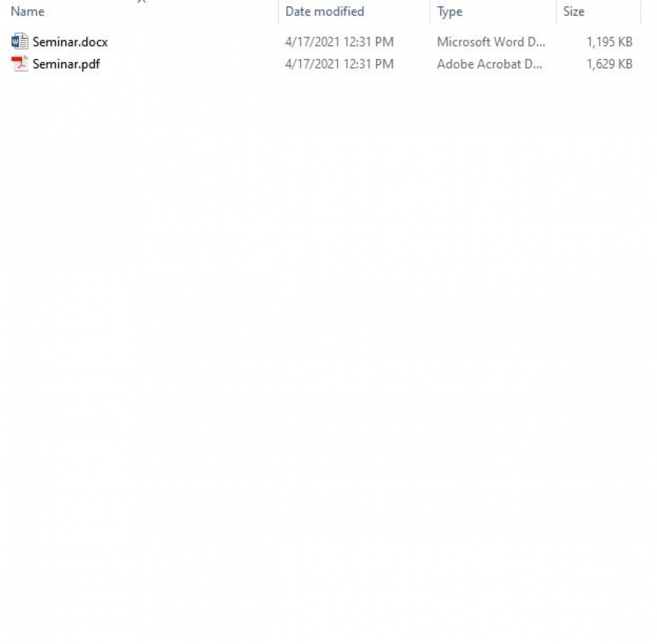The image size is (657, 644).
Task: Click the divider right of the Size header
Action: click(x=641, y=11)
